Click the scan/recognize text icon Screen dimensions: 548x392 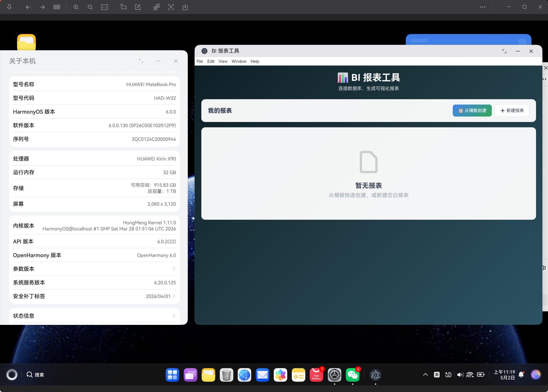171,7
